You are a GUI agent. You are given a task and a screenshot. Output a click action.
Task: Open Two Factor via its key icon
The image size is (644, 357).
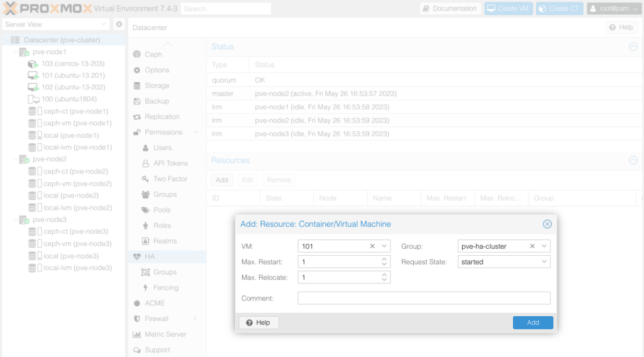(x=145, y=179)
